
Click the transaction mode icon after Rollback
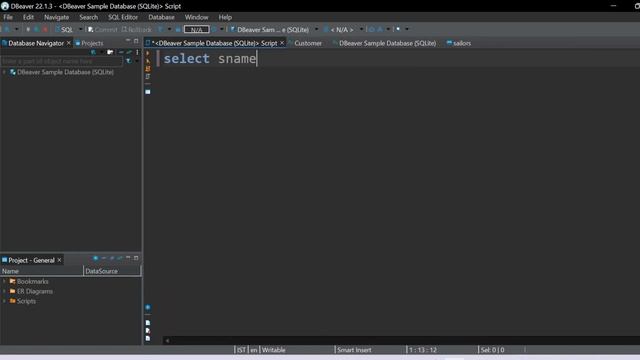point(161,29)
